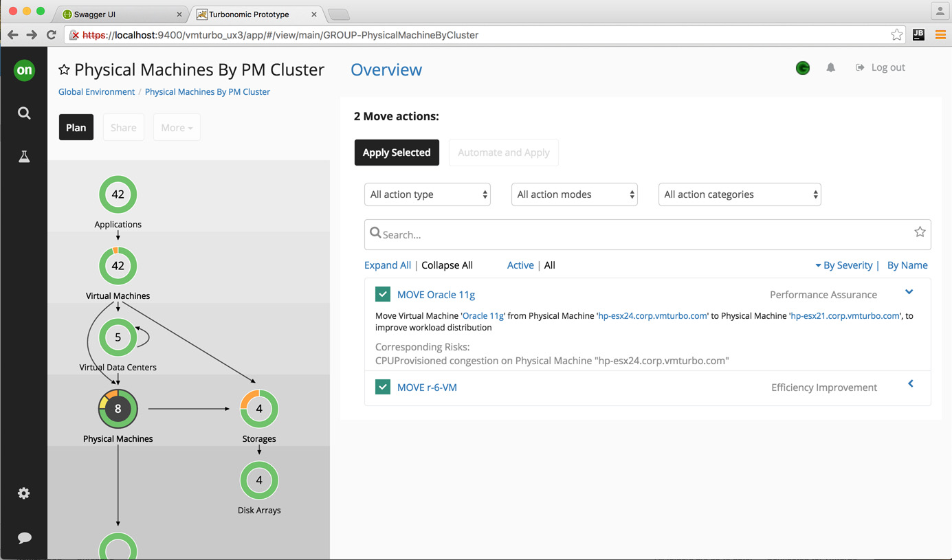Screen dimensions: 952x560
Task: Select the Applications 42 ring node
Action: pyautogui.click(x=118, y=194)
